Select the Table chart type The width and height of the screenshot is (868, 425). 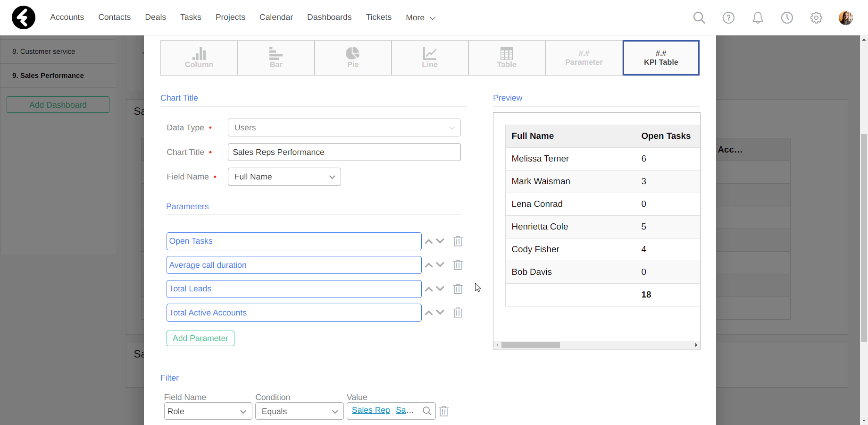(507, 58)
